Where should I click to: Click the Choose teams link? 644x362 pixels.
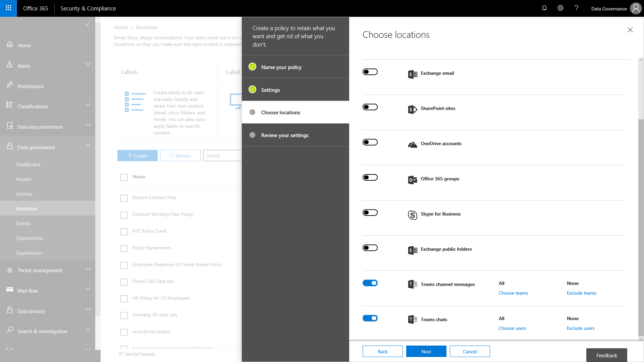(513, 293)
